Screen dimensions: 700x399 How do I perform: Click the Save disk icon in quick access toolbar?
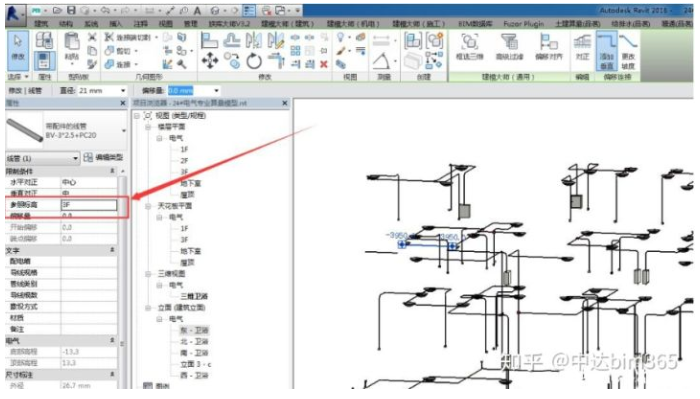tap(71, 10)
